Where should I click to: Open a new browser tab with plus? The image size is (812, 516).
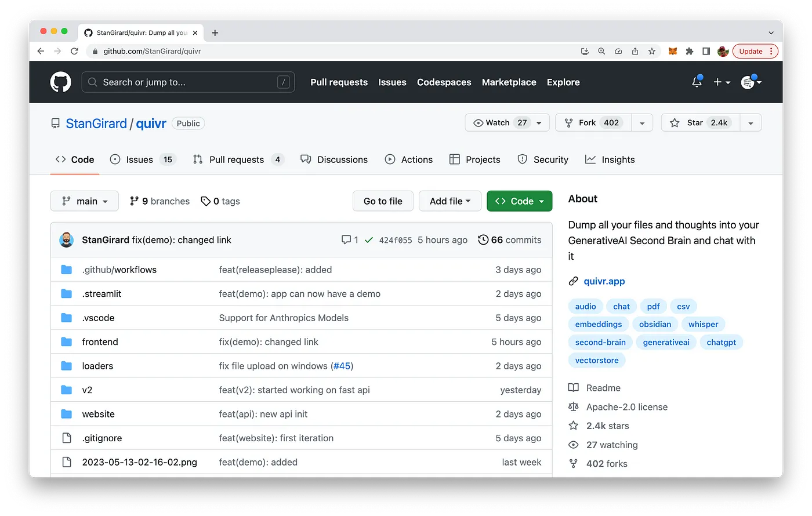pyautogui.click(x=215, y=32)
